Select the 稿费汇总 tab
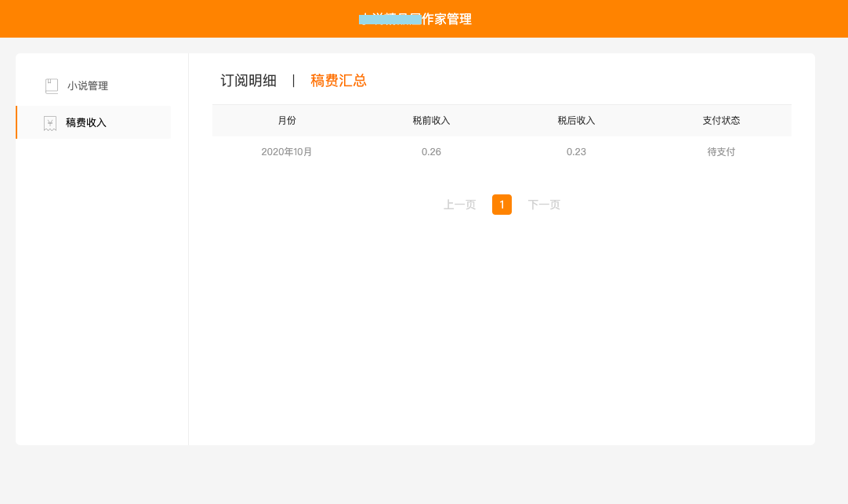This screenshot has width=848, height=504. 339,81
